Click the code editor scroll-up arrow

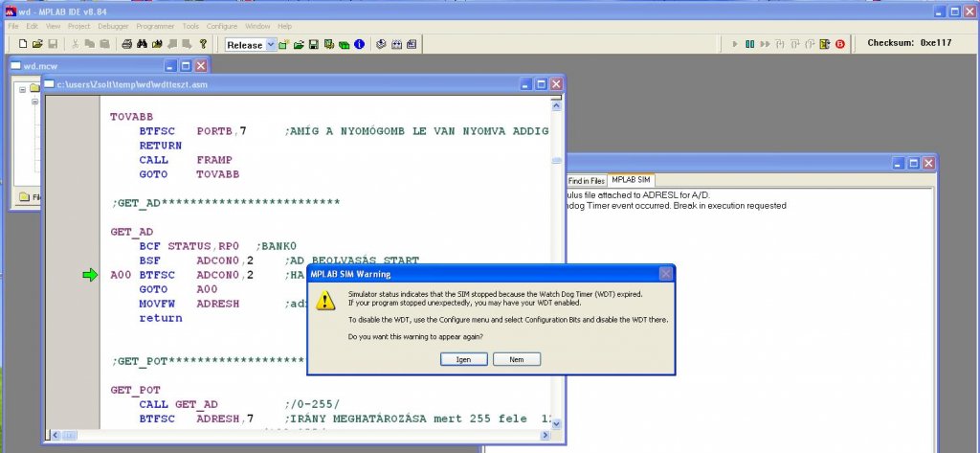coord(556,106)
